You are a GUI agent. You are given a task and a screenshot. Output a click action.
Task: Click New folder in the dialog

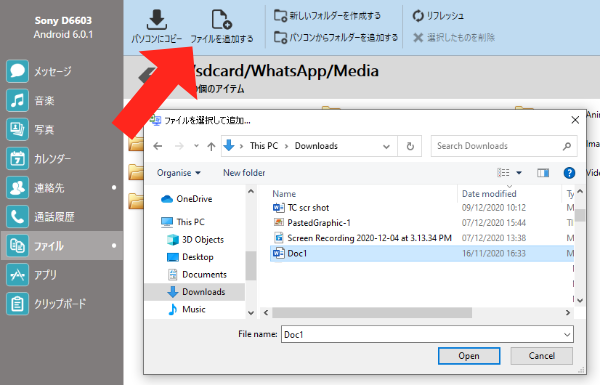244,173
